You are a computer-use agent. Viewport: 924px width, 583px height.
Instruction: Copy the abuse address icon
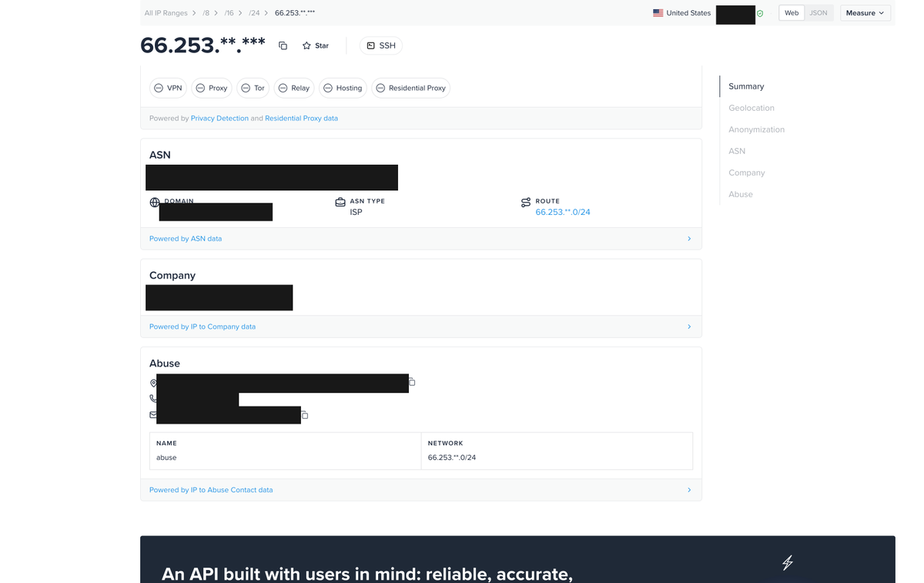[x=412, y=382]
